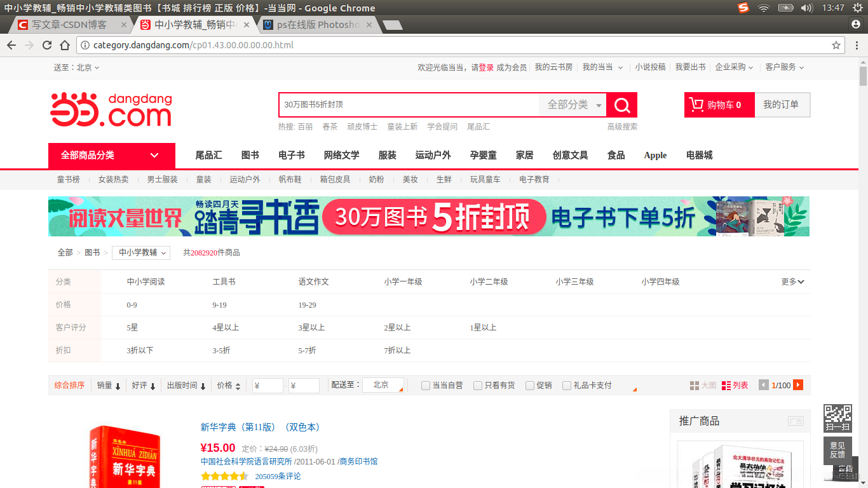Sort by 好评 rating descending
Viewport: 868px width, 488px height.
(144, 386)
